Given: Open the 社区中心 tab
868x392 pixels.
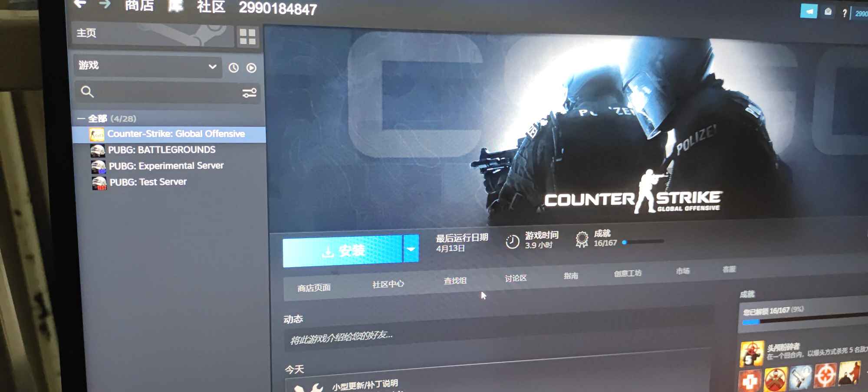Looking at the screenshot, I should 388,284.
